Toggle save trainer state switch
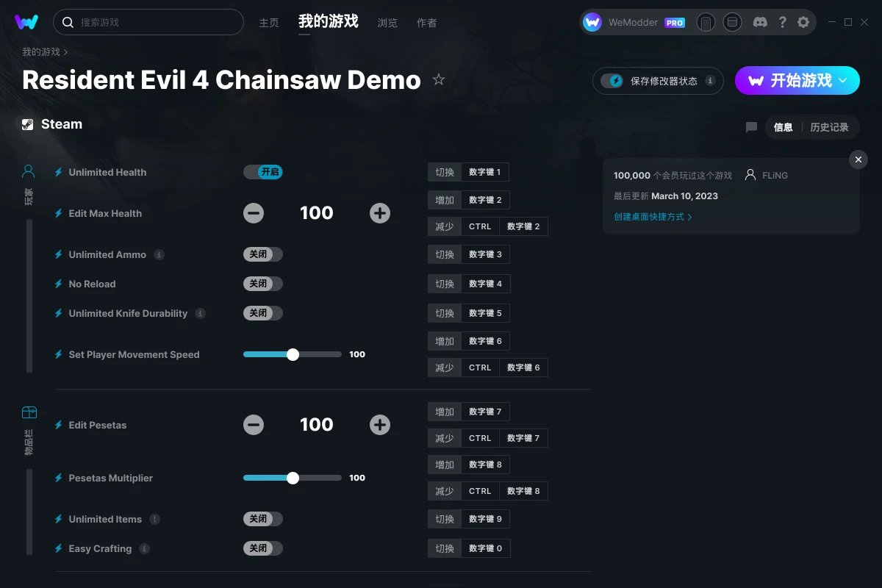Screen dimensions: 882x588 612,81
